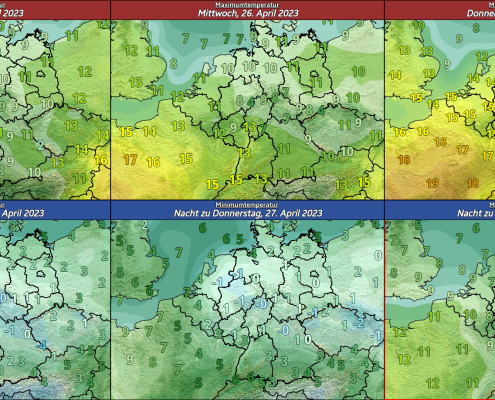Open the Nacht zu Donnerstag minimum temperature map
Image resolution: width=495 pixels, height=400 pixels.
click(247, 310)
